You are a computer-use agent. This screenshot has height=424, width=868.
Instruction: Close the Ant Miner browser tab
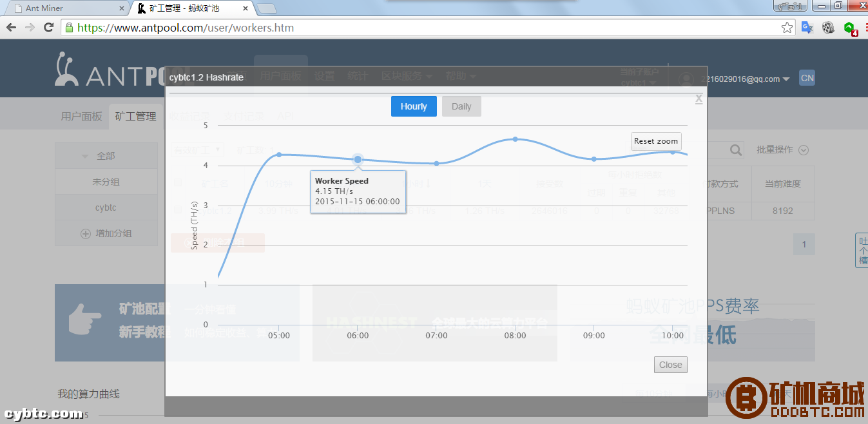point(122,8)
